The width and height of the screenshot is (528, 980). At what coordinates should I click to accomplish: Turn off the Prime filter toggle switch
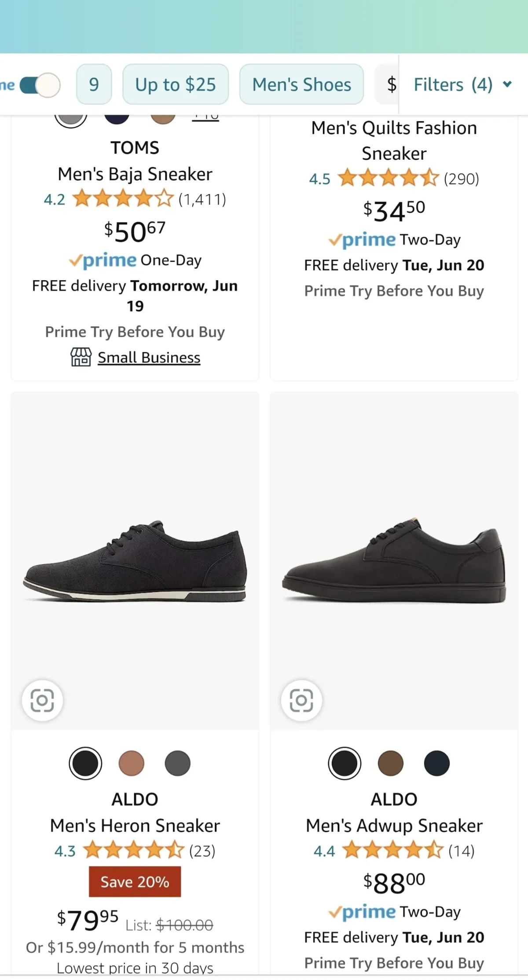[40, 84]
